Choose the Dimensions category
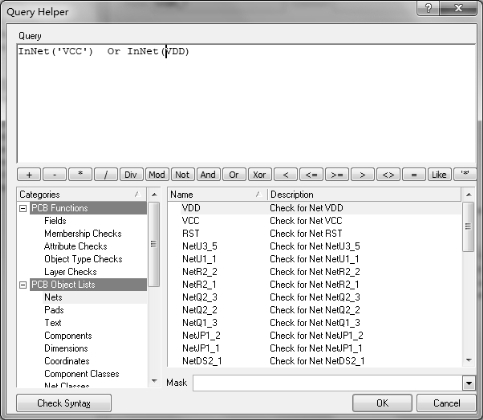 coord(66,348)
